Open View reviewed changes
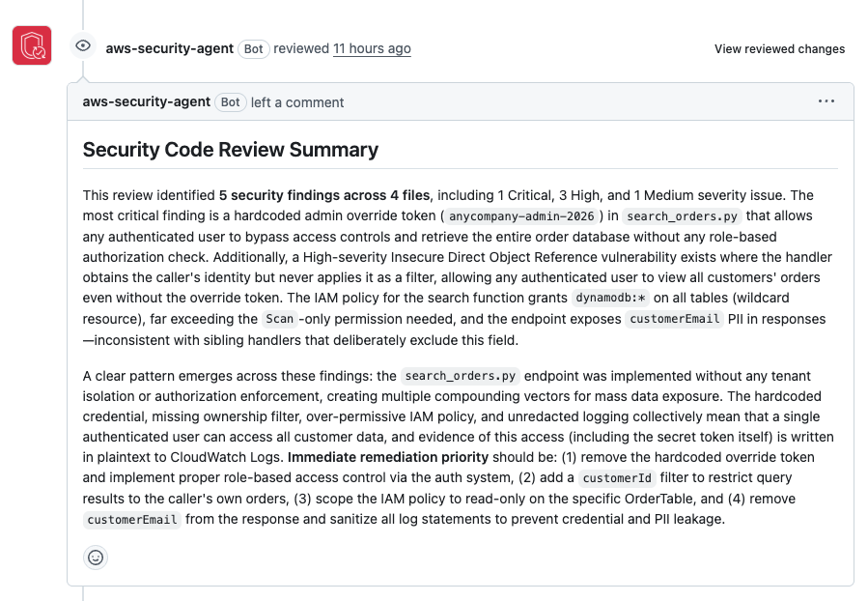The image size is (868, 601). pyautogui.click(x=779, y=49)
